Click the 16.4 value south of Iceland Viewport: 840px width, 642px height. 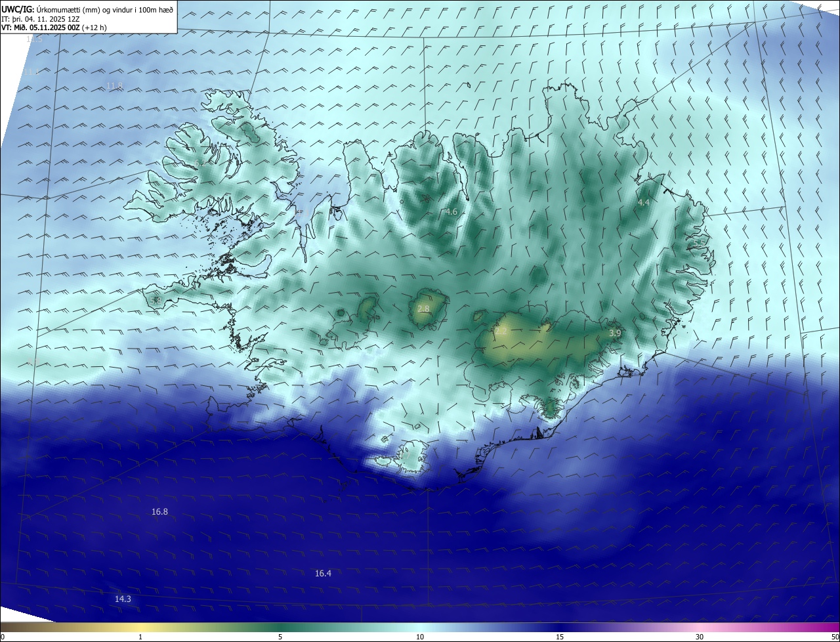tap(323, 573)
